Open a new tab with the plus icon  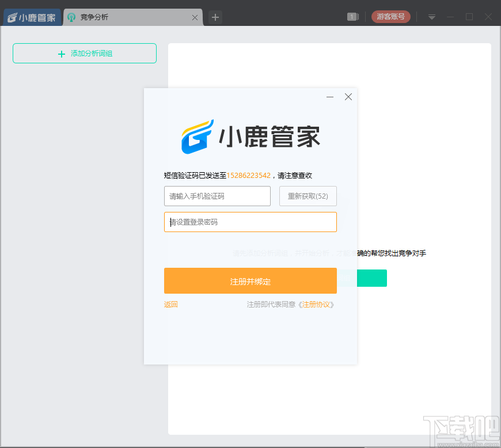click(214, 17)
